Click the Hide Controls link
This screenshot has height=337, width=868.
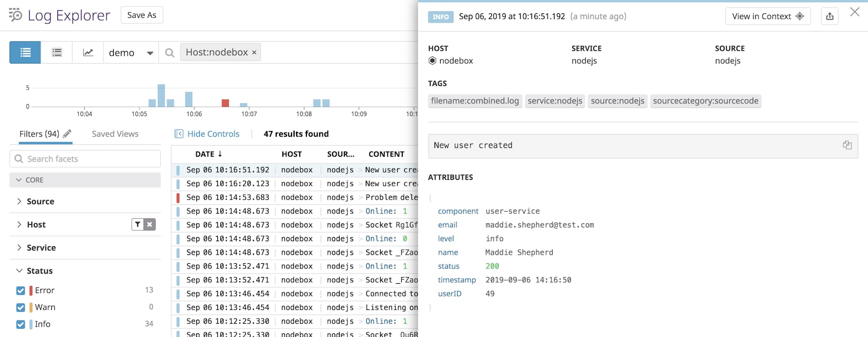tap(213, 134)
